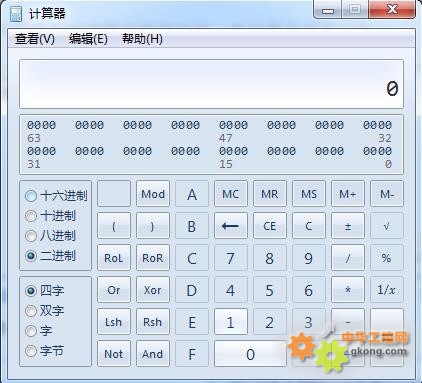The image size is (422, 383).
Task: Click the Rsh right shift button
Action: click(153, 322)
